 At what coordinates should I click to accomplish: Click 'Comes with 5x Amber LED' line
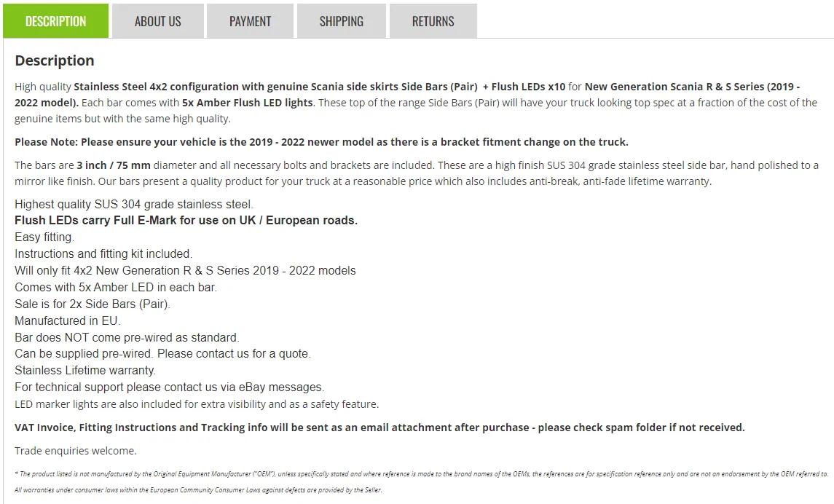coord(115,287)
